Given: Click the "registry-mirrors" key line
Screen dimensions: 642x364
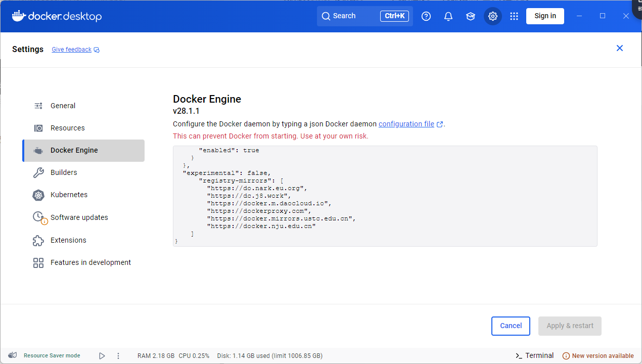Looking at the screenshot, I should pyautogui.click(x=241, y=180).
